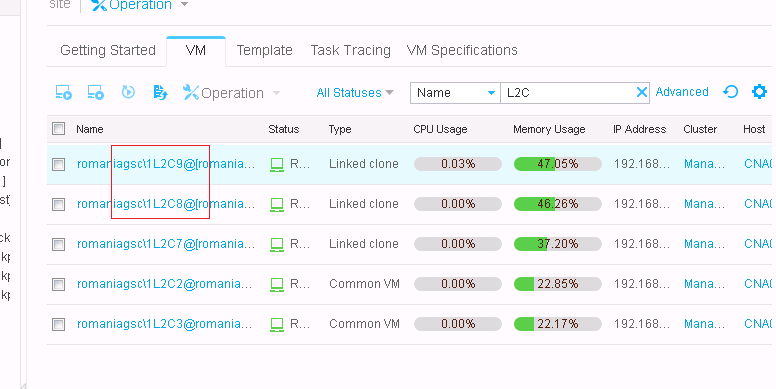
Task: Switch to the Template tab
Action: point(264,50)
